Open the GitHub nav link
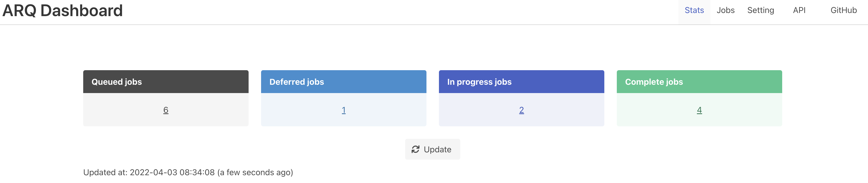 [x=843, y=10]
